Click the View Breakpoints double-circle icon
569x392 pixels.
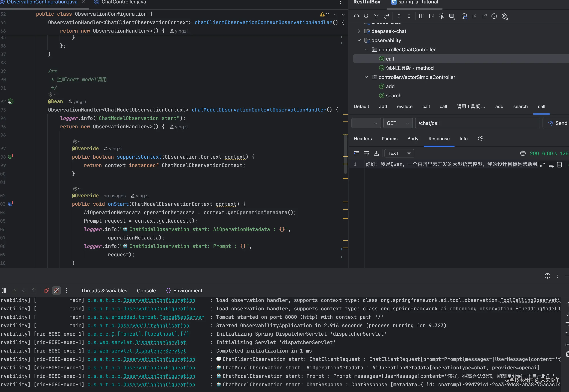point(46,291)
